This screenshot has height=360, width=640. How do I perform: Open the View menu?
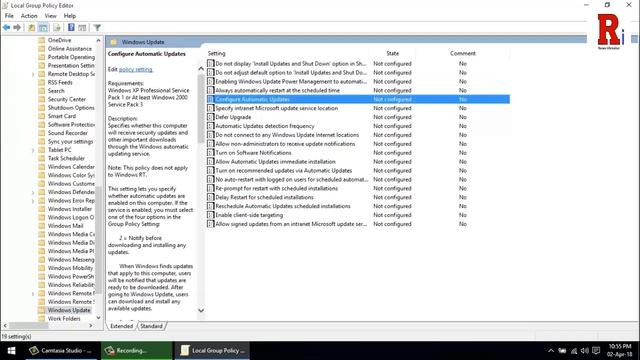click(51, 16)
